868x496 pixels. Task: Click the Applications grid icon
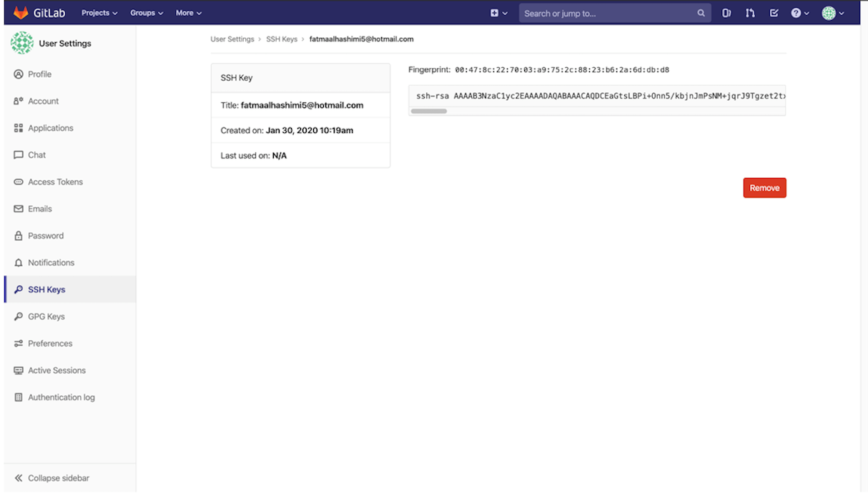pos(19,128)
